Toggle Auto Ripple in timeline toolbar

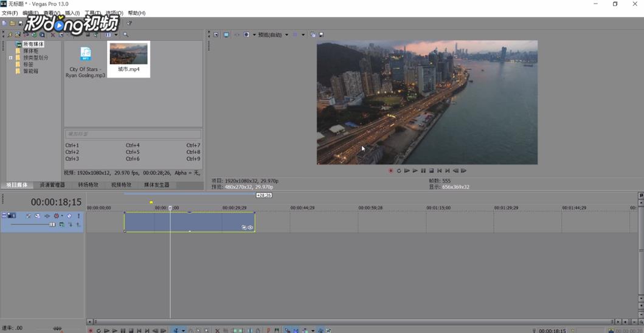(305, 330)
